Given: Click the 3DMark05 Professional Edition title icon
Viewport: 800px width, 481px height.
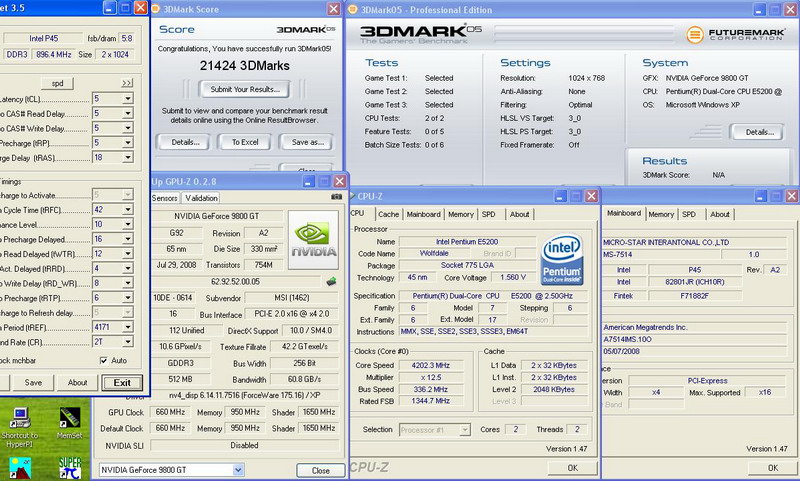Looking at the screenshot, I should click(352, 9).
